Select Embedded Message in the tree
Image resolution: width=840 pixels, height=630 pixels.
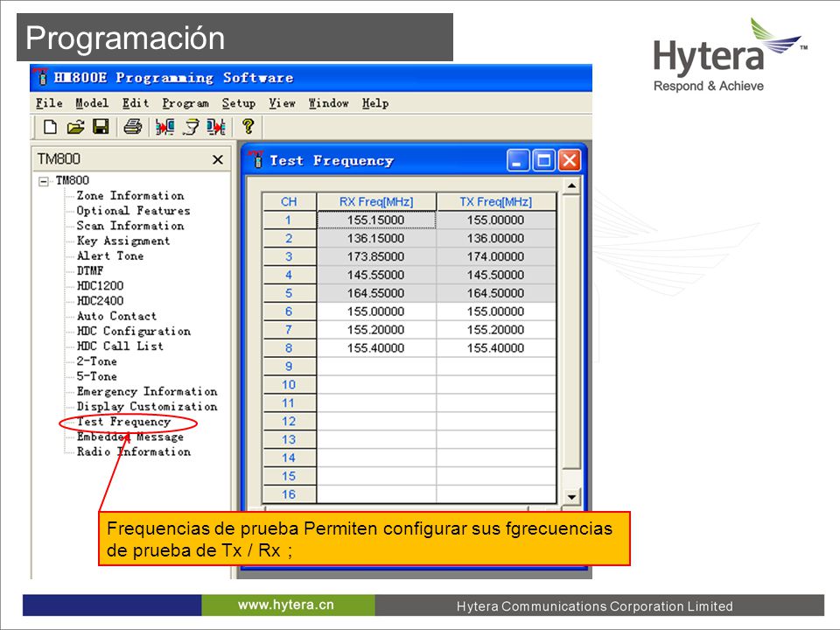130,437
